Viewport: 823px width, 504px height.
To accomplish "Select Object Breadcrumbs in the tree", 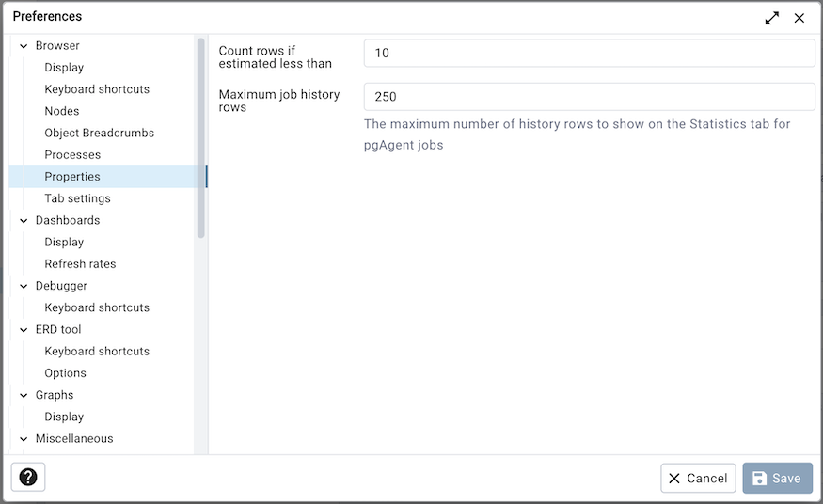I will click(x=99, y=133).
